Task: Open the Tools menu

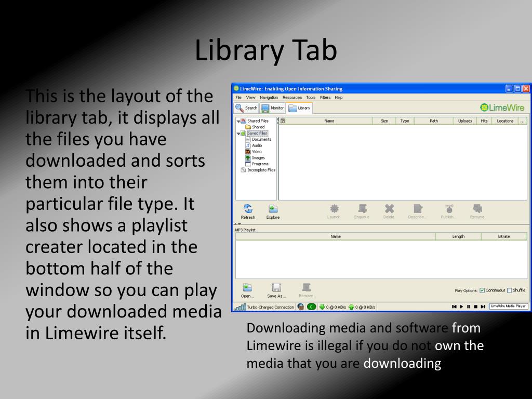Action: tap(311, 97)
